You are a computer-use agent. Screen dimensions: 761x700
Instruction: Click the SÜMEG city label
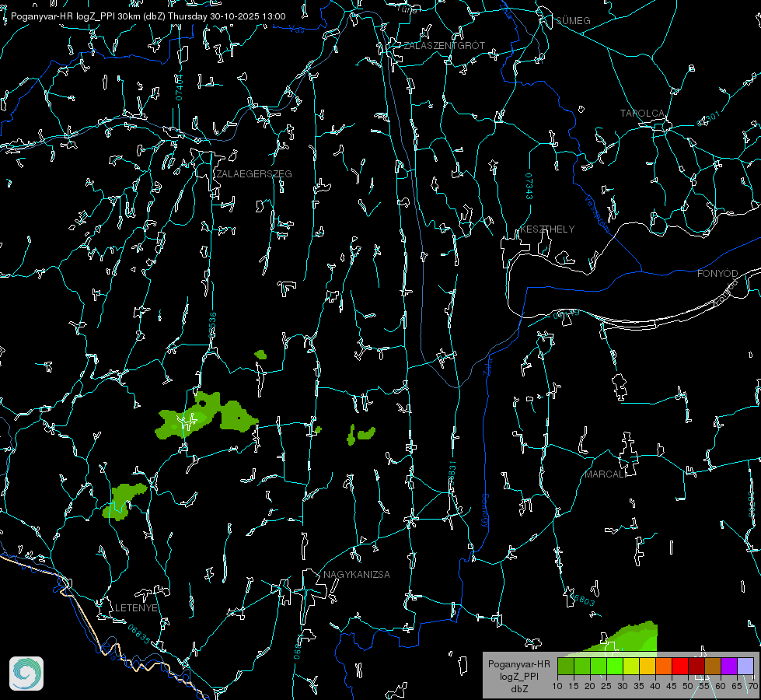573,20
